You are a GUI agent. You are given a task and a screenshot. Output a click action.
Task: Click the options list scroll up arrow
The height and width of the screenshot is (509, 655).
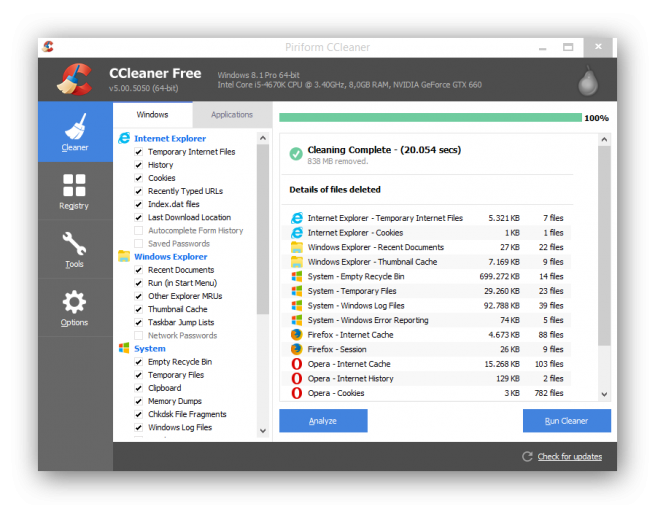coord(263,138)
